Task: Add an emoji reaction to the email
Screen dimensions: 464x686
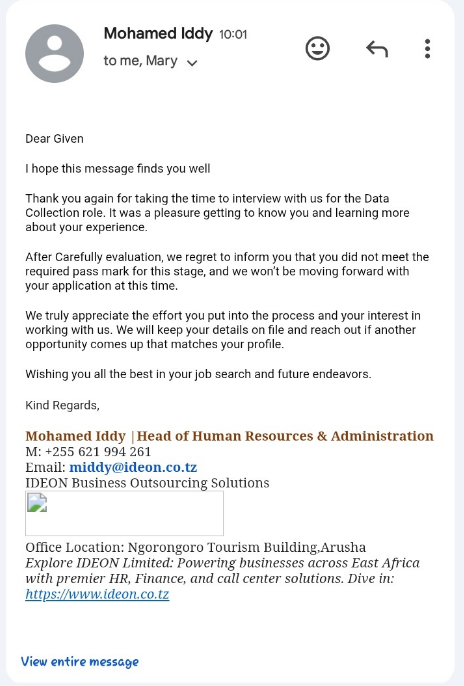Action: coord(317,48)
